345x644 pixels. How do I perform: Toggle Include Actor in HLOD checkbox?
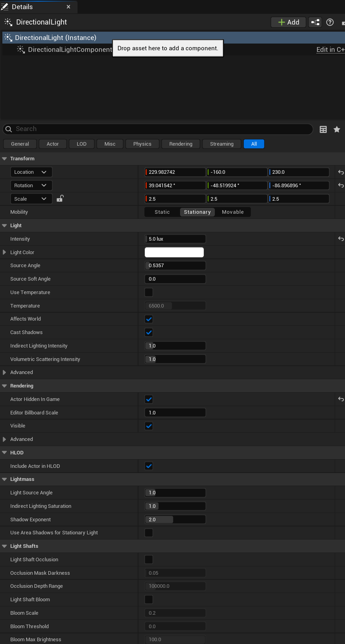(x=149, y=466)
